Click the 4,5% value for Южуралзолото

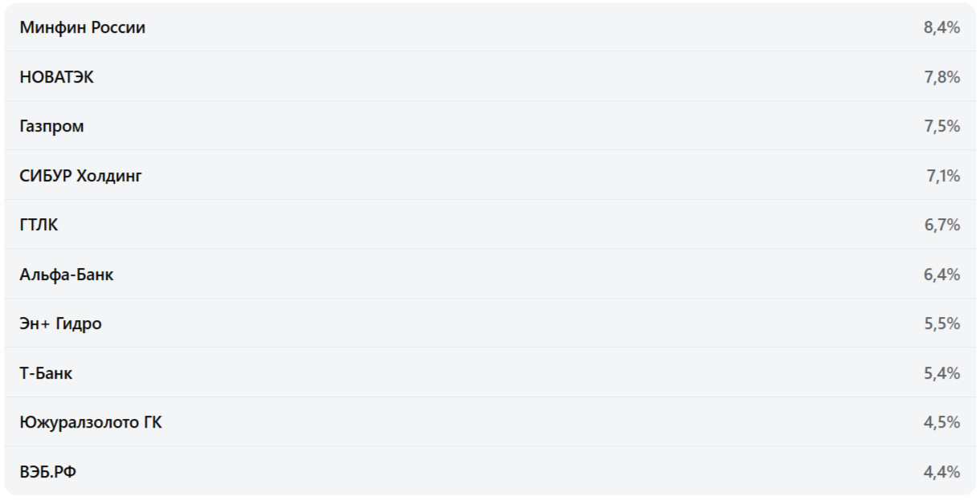(x=941, y=422)
